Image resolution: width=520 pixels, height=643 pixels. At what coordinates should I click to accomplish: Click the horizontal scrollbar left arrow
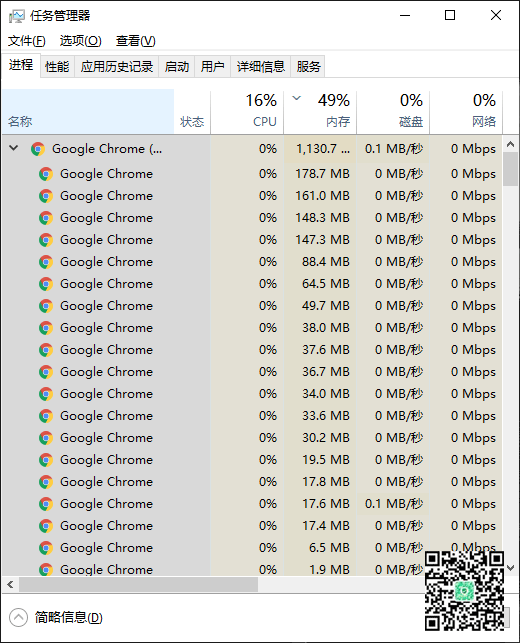pyautogui.click(x=10, y=584)
